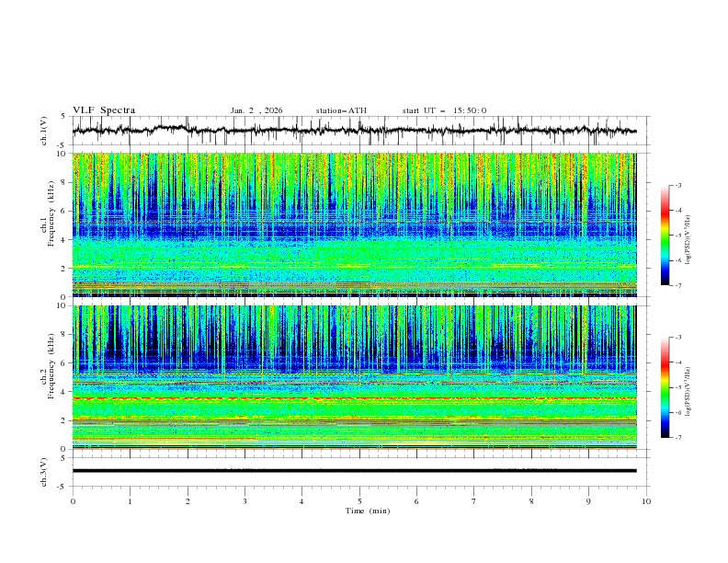Click the "start UT = 15:50:0" header text

click(444, 110)
